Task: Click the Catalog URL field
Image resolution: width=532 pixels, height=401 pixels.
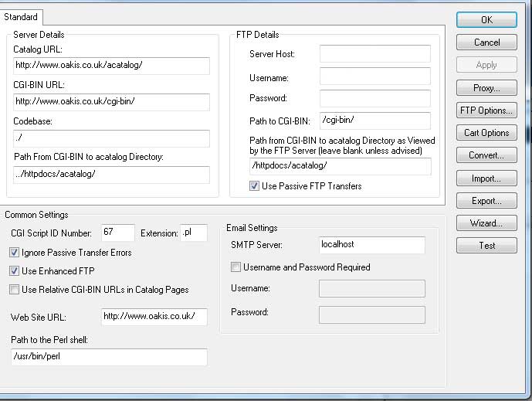Action: pyautogui.click(x=111, y=66)
